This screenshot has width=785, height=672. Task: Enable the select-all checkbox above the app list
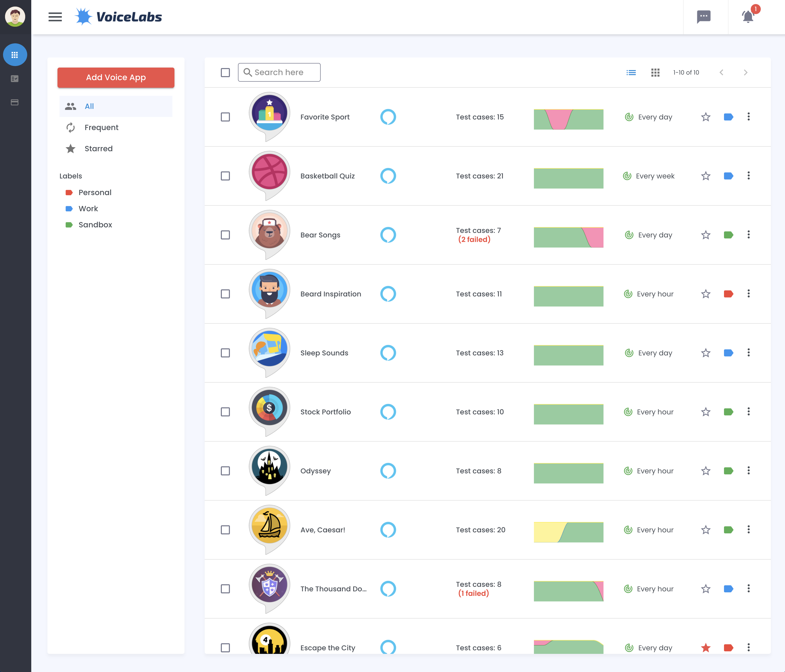pos(225,72)
